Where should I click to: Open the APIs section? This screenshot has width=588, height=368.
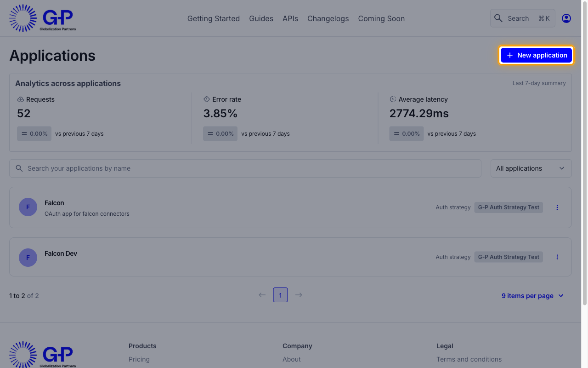point(290,18)
